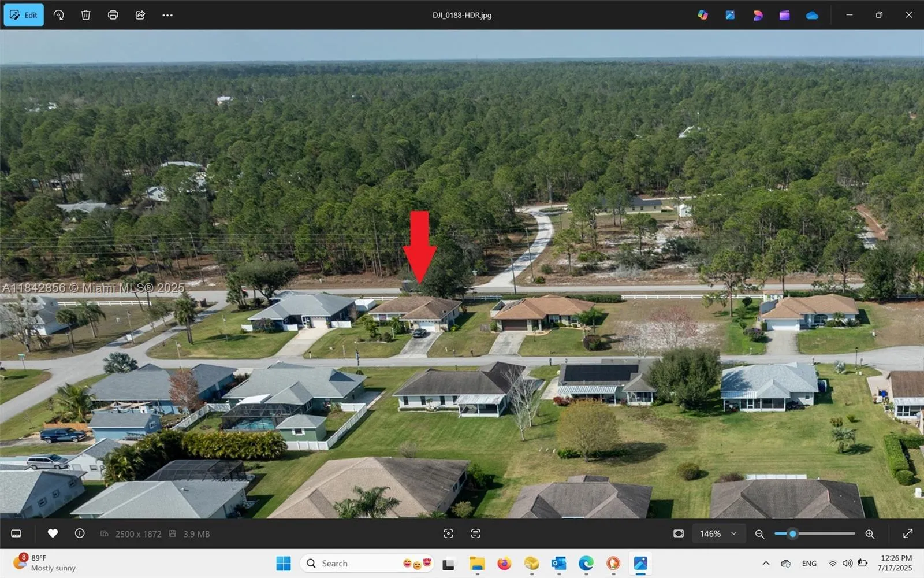Launch Clipchamp video editor icon
The height and width of the screenshot is (578, 924).
(x=785, y=15)
